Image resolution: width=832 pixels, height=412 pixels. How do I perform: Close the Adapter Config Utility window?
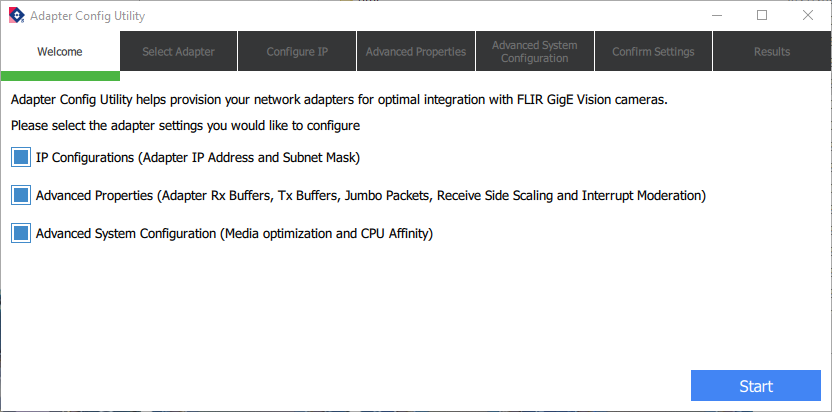(808, 16)
